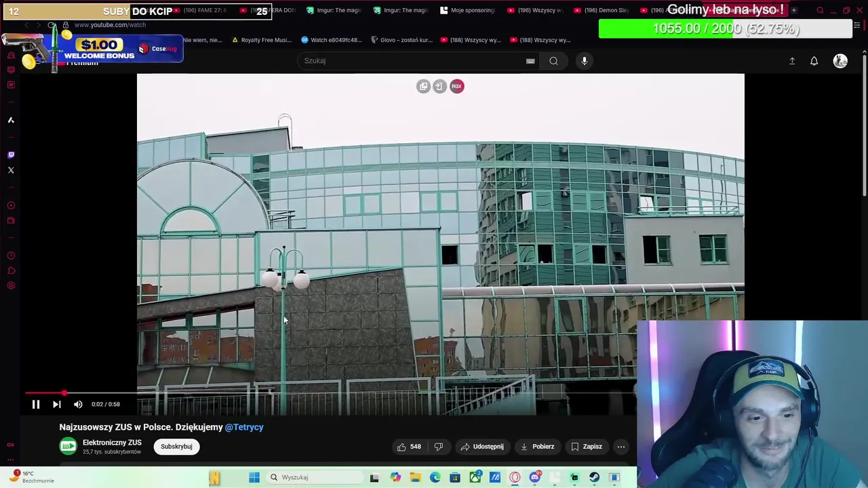Image resolution: width=868 pixels, height=488 pixels.
Task: Click the YouTube search magnifier button
Action: (x=554, y=61)
